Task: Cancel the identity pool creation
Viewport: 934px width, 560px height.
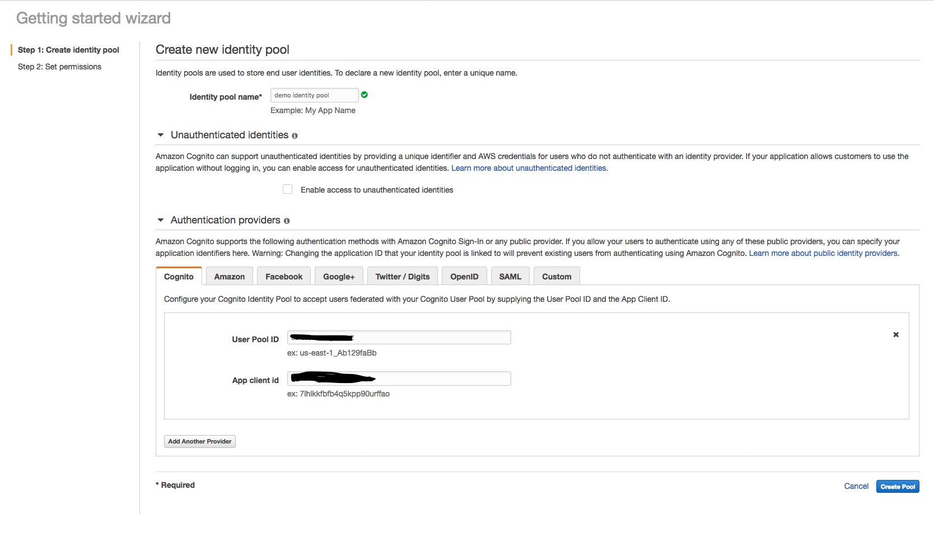Action: 856,486
